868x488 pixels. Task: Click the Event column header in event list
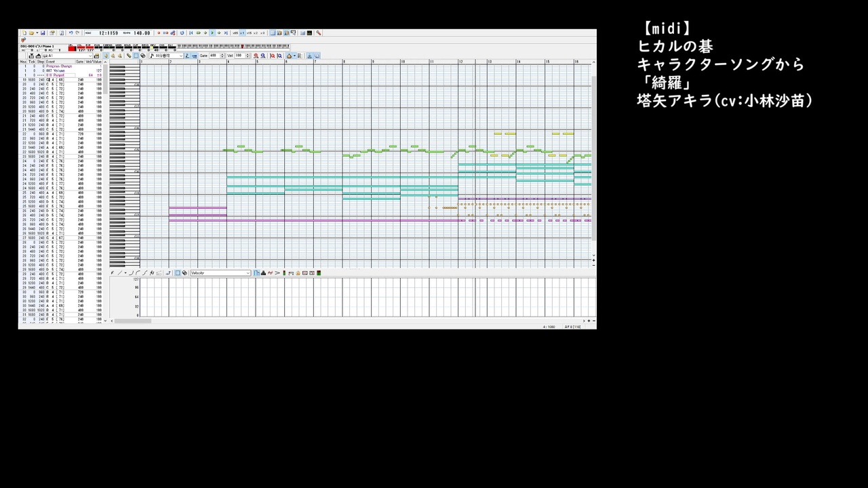click(x=60, y=62)
